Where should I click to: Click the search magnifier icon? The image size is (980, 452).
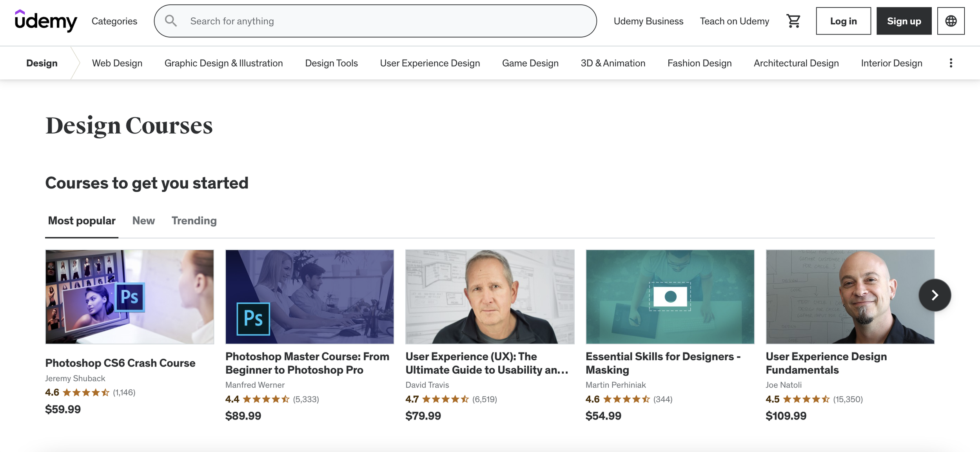pyautogui.click(x=171, y=21)
